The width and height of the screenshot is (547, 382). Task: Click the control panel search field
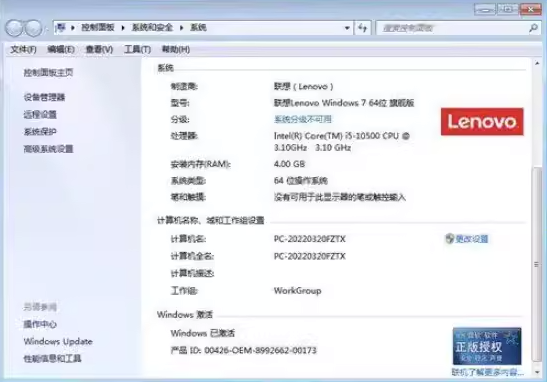click(x=454, y=28)
